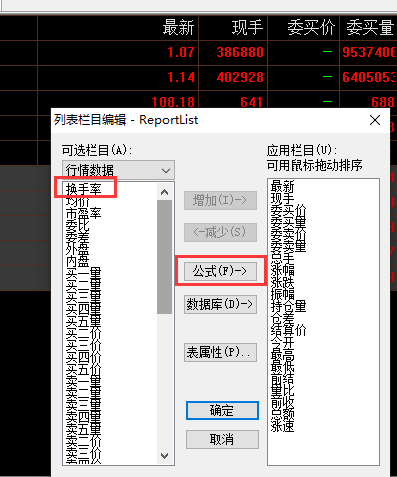Image resolution: width=397 pixels, height=477 pixels.
Task: Select 最新 in the applied columns list
Action: (x=283, y=187)
